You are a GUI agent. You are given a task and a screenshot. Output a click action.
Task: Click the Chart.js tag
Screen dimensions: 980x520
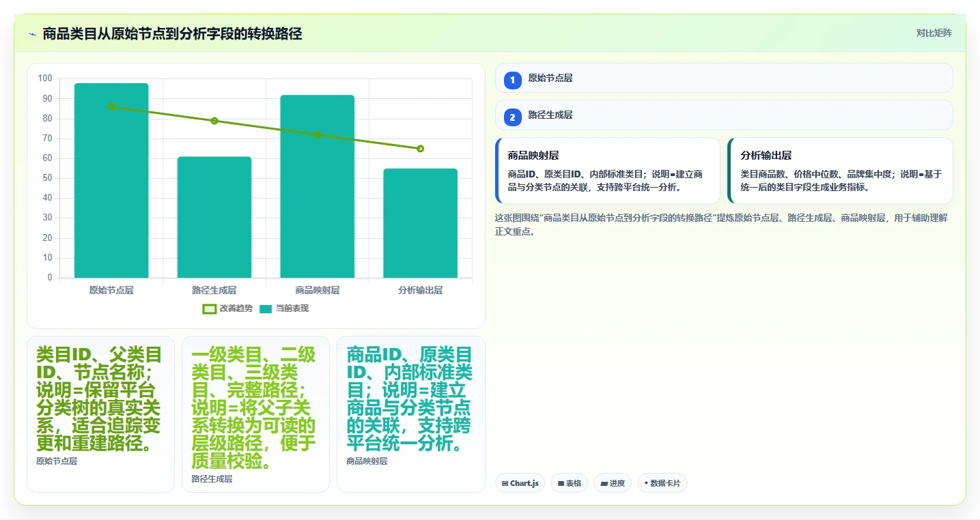click(x=520, y=483)
